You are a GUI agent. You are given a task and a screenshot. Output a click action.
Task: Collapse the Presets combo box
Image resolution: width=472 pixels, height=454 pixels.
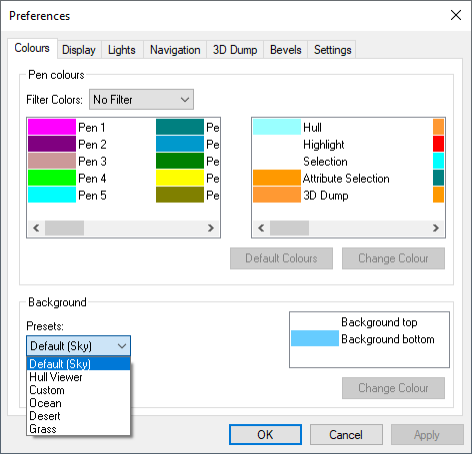78,346
